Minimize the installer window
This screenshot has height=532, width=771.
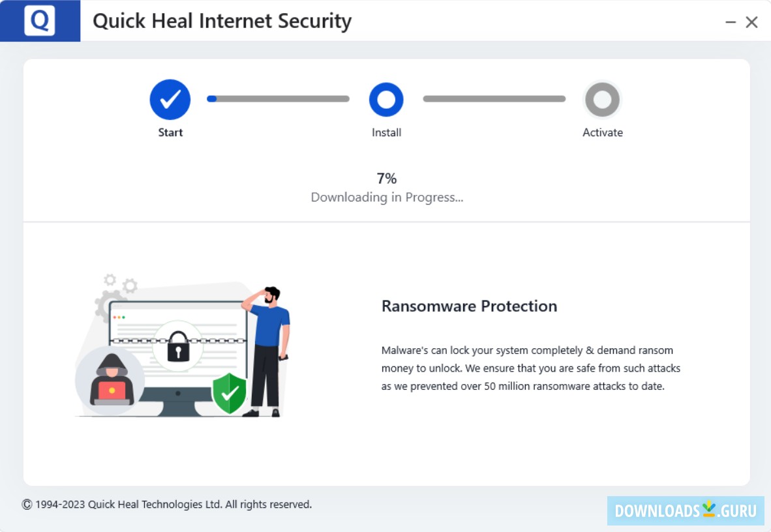(731, 22)
